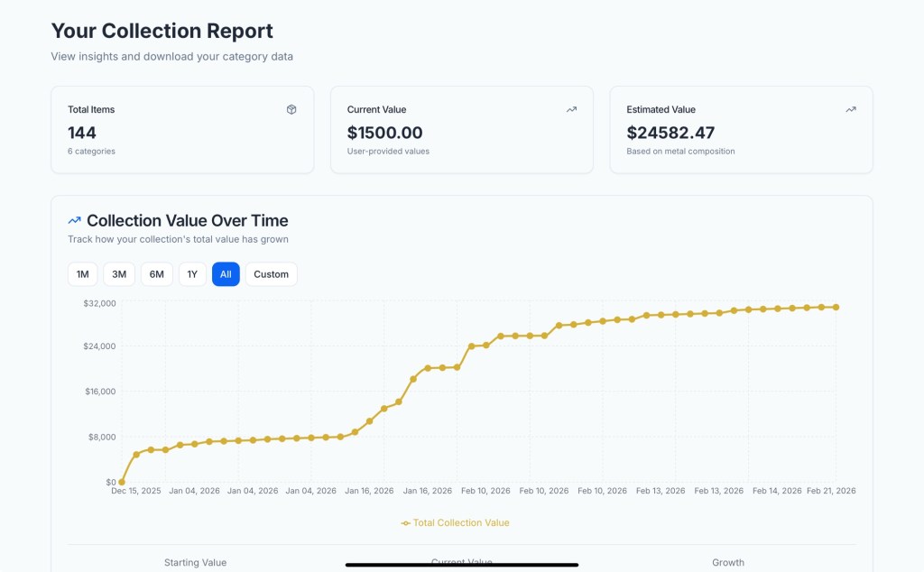Click the last data point on chart
Screen dimensions: 924x572
point(836,307)
